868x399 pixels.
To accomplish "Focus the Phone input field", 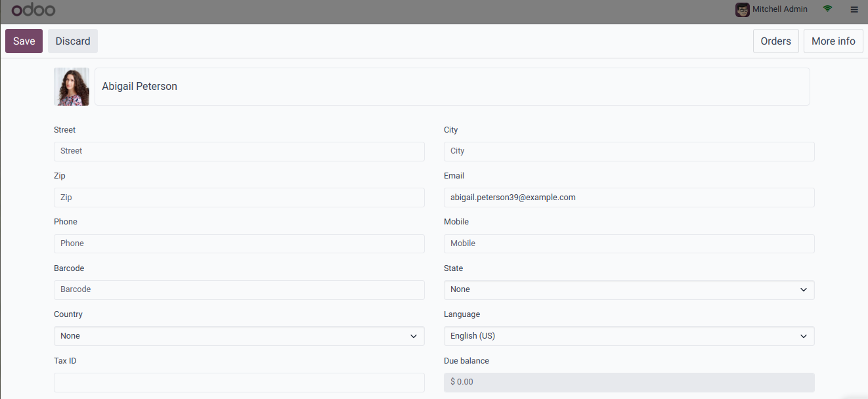I will point(239,243).
